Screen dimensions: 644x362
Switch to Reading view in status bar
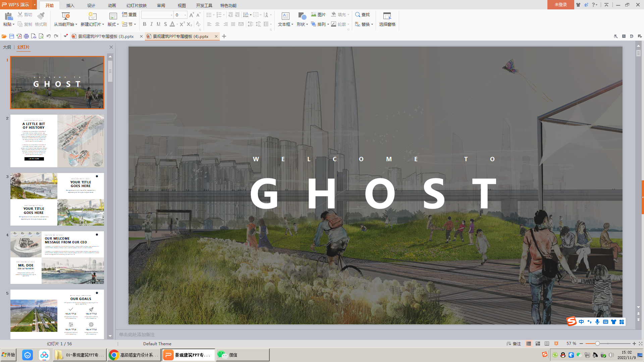[x=547, y=344]
